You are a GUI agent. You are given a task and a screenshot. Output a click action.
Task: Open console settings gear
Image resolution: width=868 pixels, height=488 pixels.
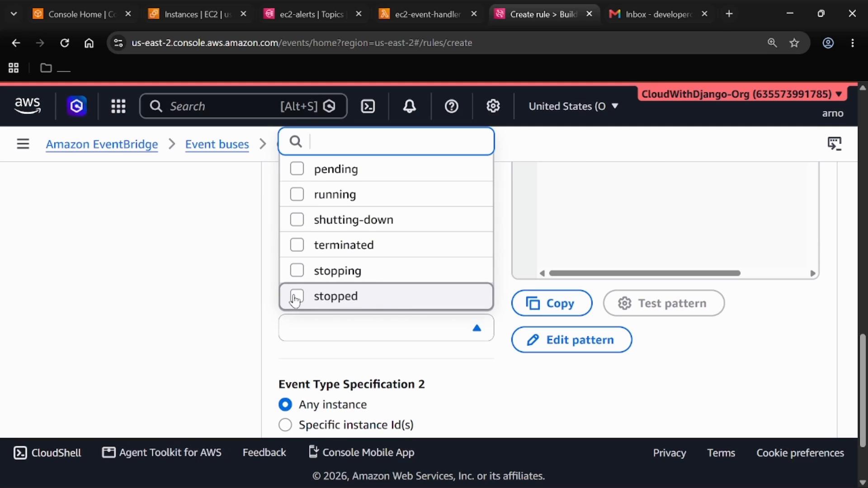click(493, 106)
